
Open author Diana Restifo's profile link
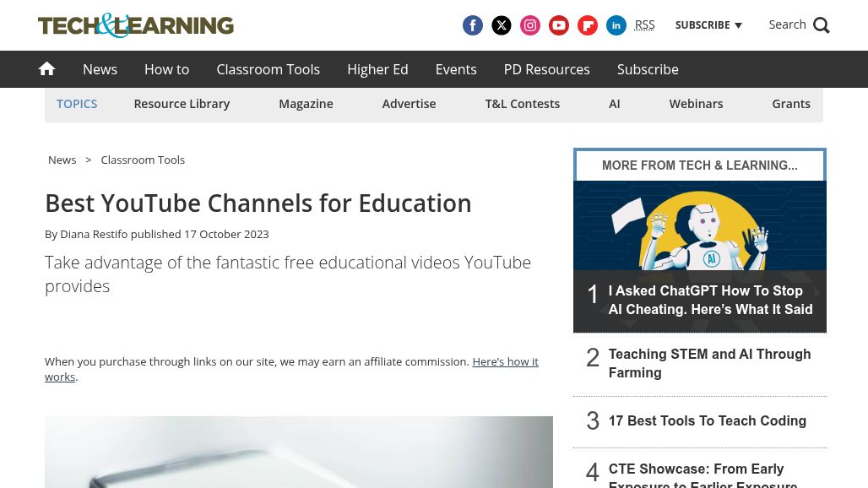94,234
